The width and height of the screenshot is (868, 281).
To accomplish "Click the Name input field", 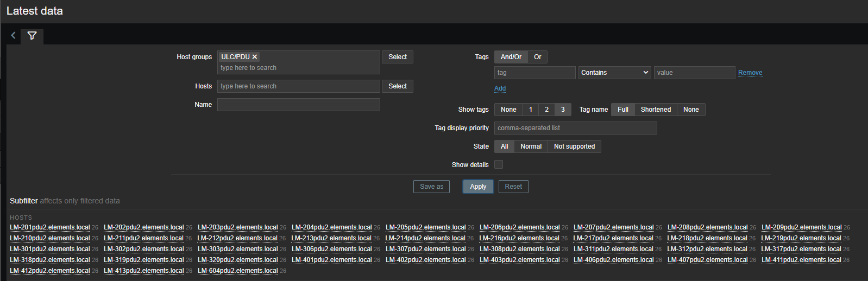I will pyautogui.click(x=298, y=105).
